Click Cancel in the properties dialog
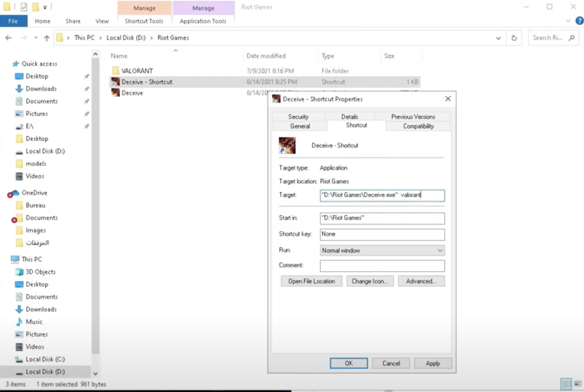 tap(391, 363)
